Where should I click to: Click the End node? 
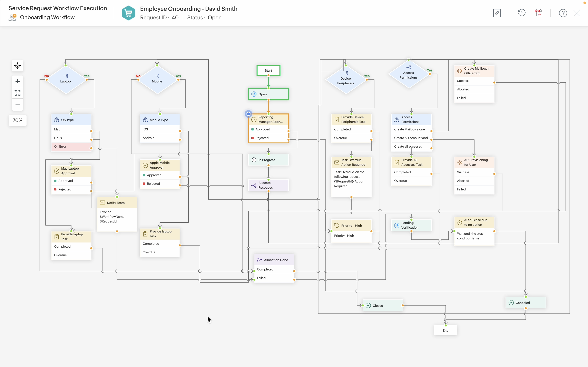point(445,331)
